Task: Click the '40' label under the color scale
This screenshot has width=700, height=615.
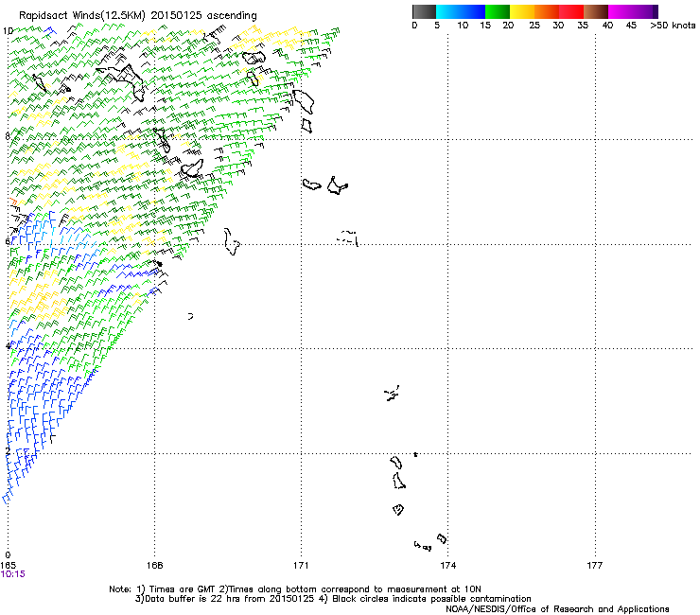Action: pos(607,26)
